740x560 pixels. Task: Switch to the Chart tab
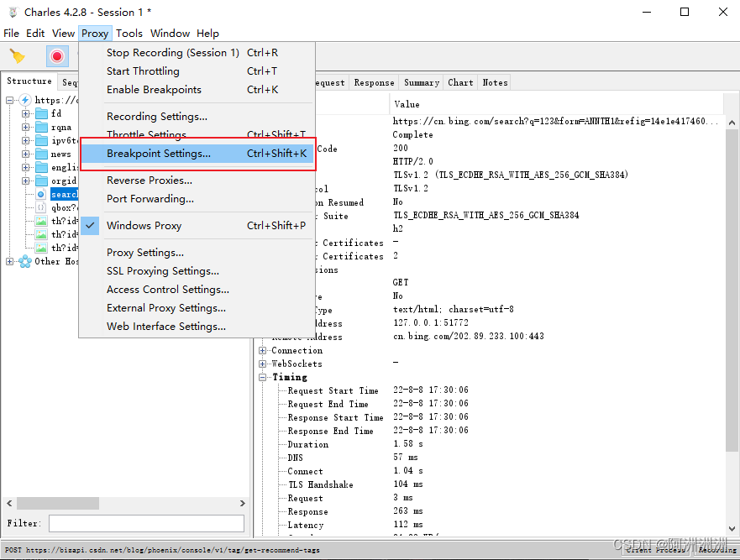[x=460, y=82]
